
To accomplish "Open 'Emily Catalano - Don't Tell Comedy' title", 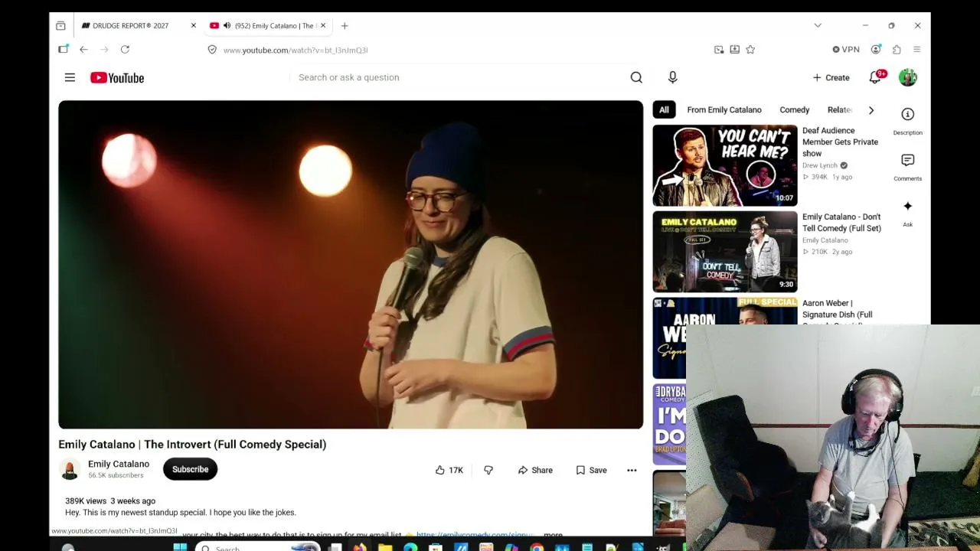I will 841,223.
